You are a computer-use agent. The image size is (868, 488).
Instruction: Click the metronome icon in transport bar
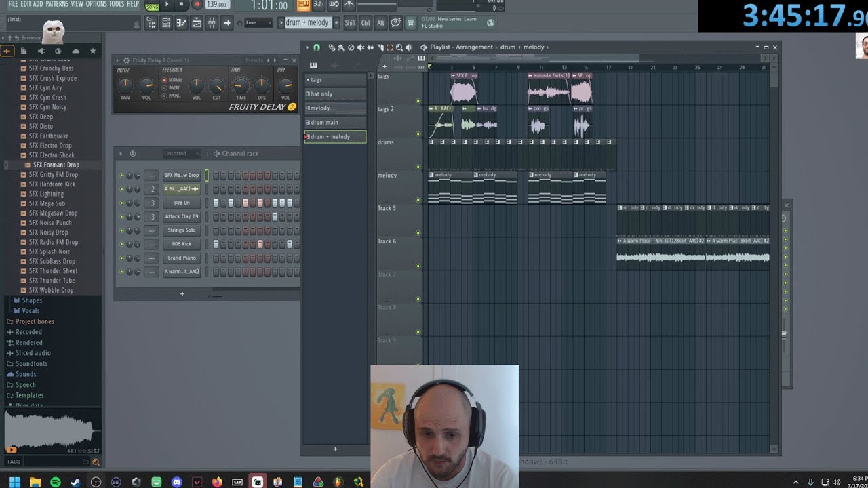click(349, 5)
